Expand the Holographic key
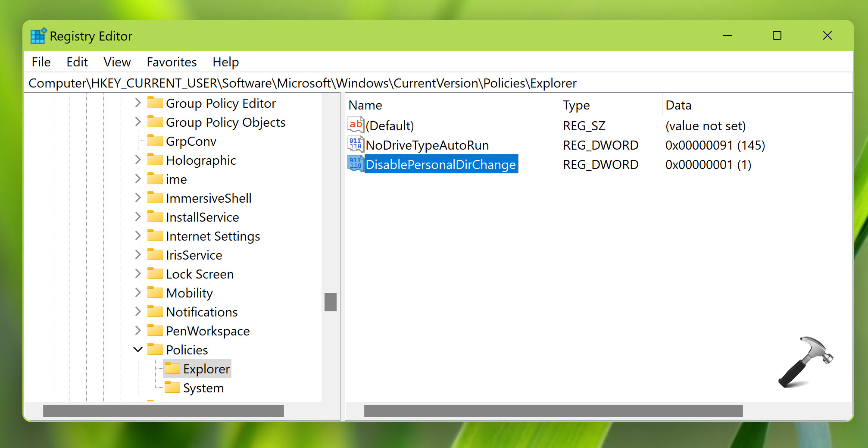This screenshot has width=868, height=448. pyautogui.click(x=138, y=160)
